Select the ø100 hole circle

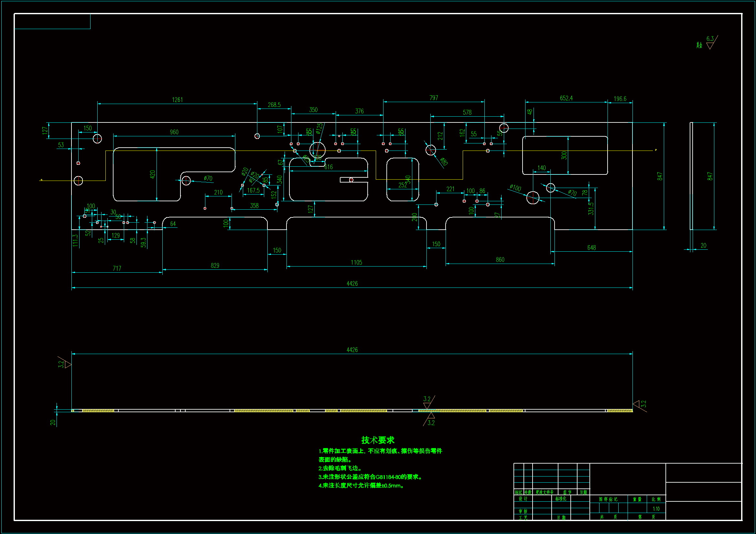(x=533, y=197)
